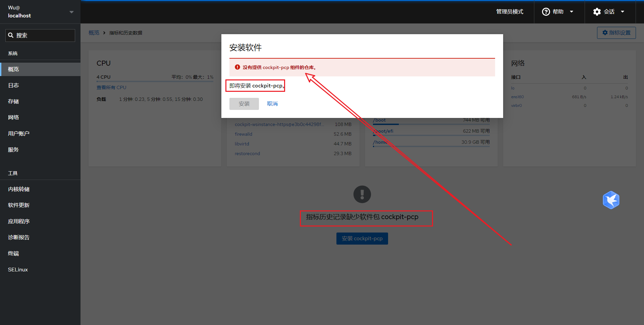Click the session gear icon
The height and width of the screenshot is (325, 644).
click(597, 12)
